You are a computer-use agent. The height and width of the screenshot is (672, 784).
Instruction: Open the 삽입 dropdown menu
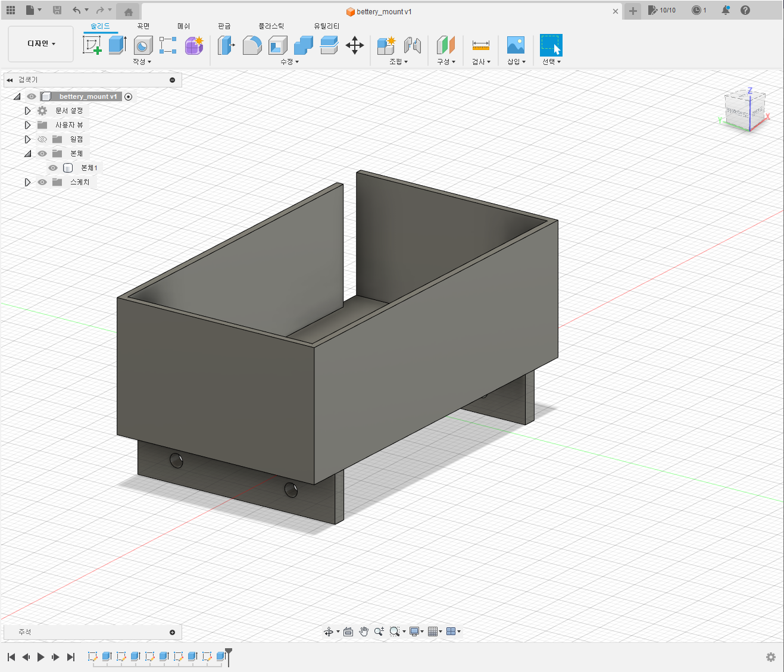[x=516, y=62]
